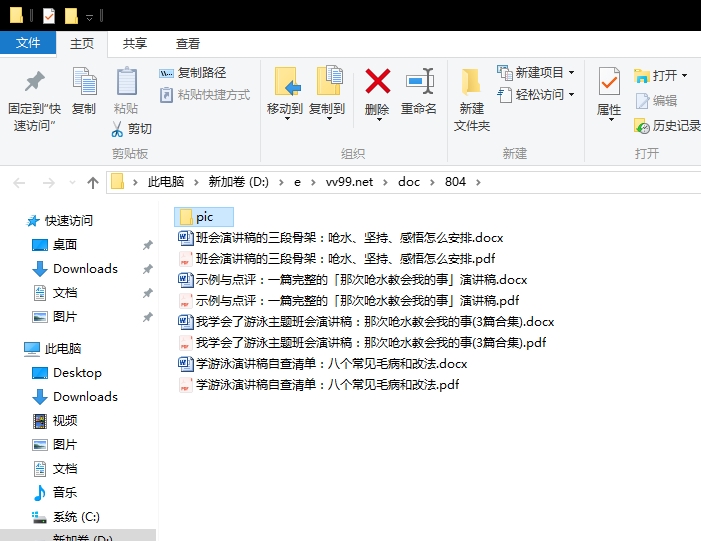Rename the selected item
The height and width of the screenshot is (541, 701).
click(419, 91)
